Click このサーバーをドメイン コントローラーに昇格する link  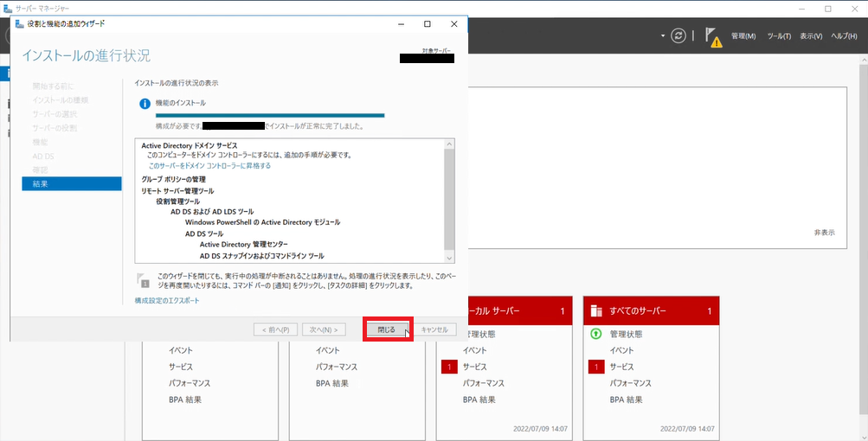pos(209,165)
